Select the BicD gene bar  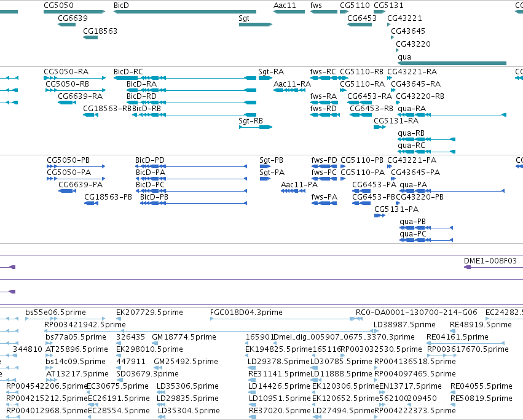(x=185, y=12)
